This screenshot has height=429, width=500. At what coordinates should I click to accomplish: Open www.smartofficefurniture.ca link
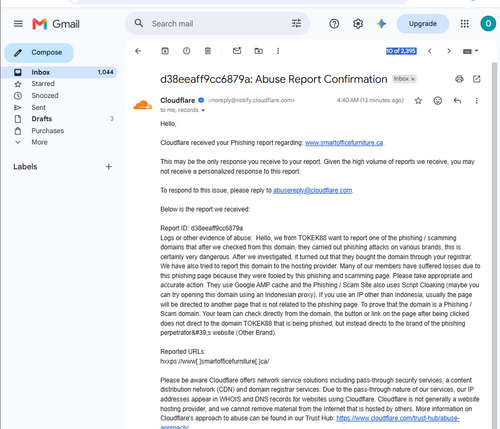344,143
